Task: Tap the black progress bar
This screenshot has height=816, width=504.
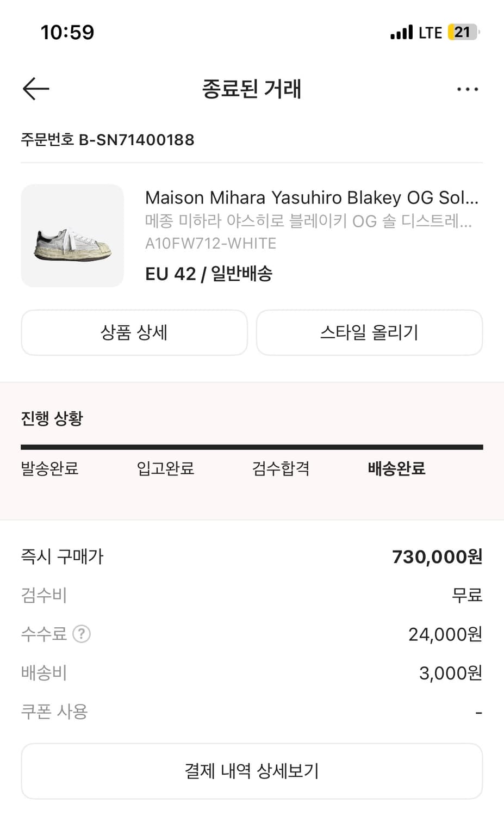Action: tap(252, 447)
